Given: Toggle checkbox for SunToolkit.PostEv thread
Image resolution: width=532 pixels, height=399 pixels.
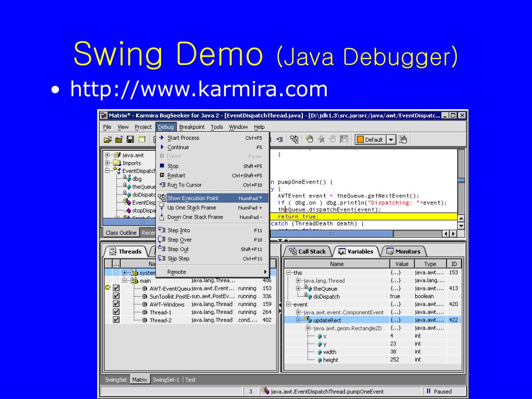Looking at the screenshot, I should tap(116, 296).
